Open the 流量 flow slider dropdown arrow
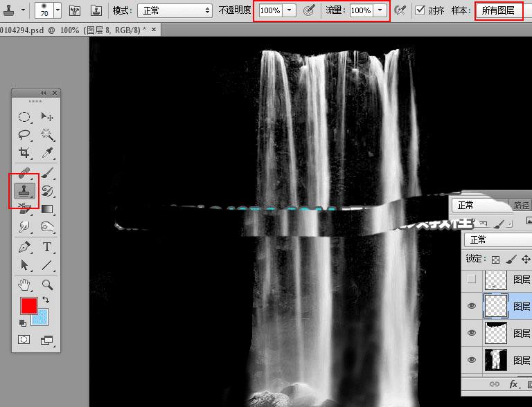This screenshot has width=532, height=407. point(380,10)
